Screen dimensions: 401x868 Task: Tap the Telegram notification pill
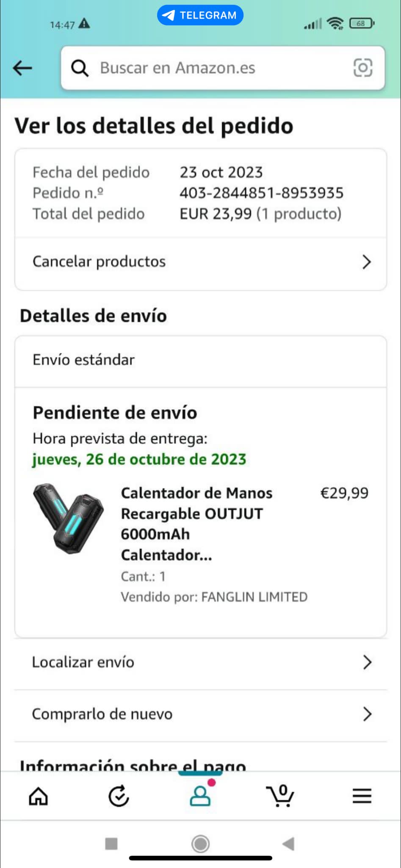click(200, 15)
